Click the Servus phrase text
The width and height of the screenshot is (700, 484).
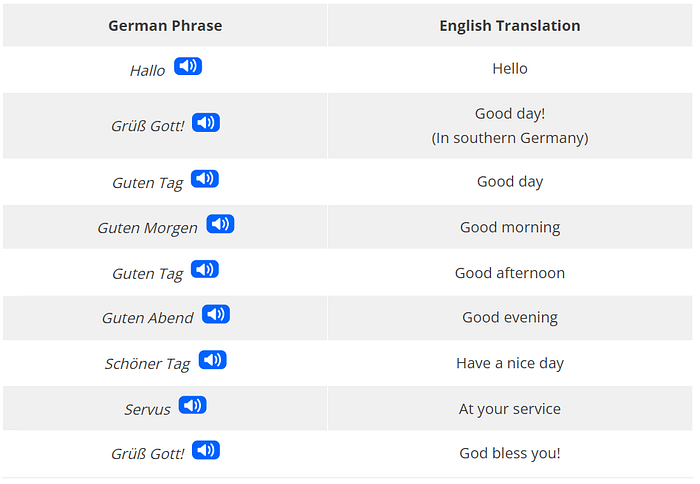point(147,410)
